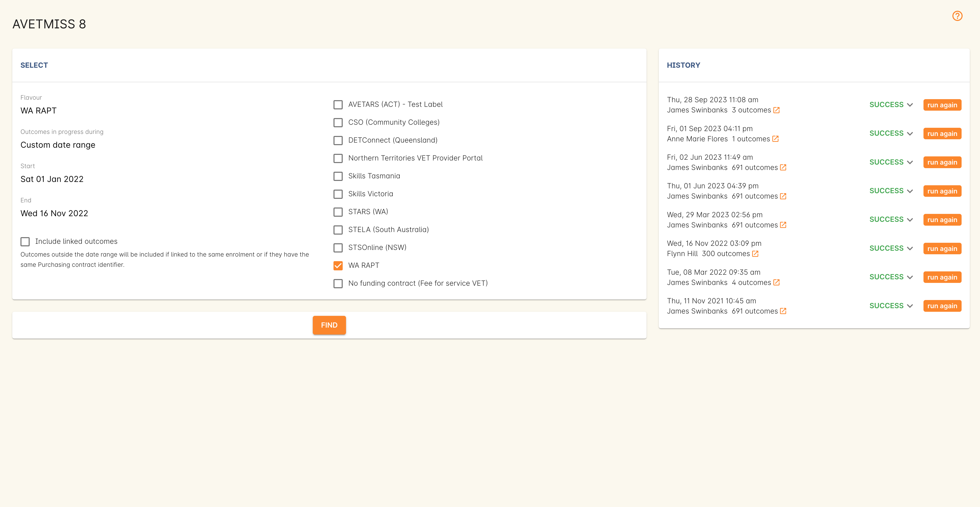
Task: Select the '300 outcomes' text in history
Action: (x=726, y=254)
